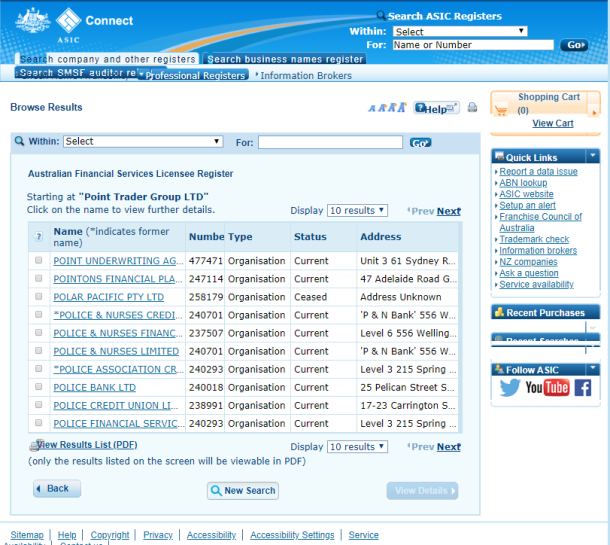610x545 pixels.
Task: Tick checkbox for POLICE FINANCIAL SERVIC row
Action: 39,422
